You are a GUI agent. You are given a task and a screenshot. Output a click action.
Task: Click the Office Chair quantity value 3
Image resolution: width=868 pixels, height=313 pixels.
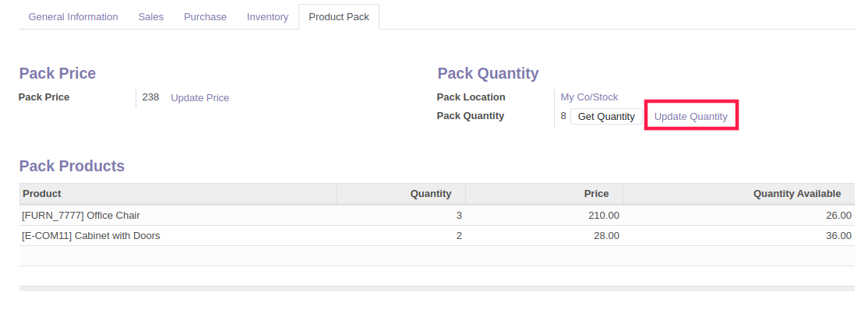pyautogui.click(x=459, y=216)
